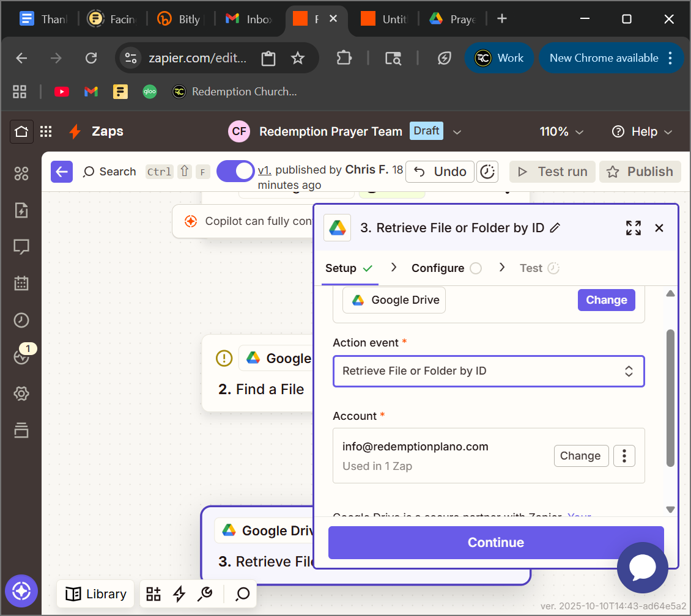This screenshot has width=691, height=616.
Task: Switch to the Configure tab
Action: point(438,268)
